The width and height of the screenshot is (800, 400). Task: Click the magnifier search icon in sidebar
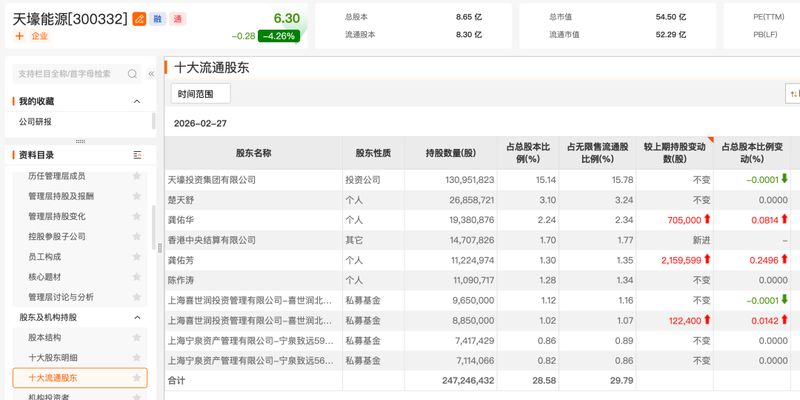[x=132, y=74]
